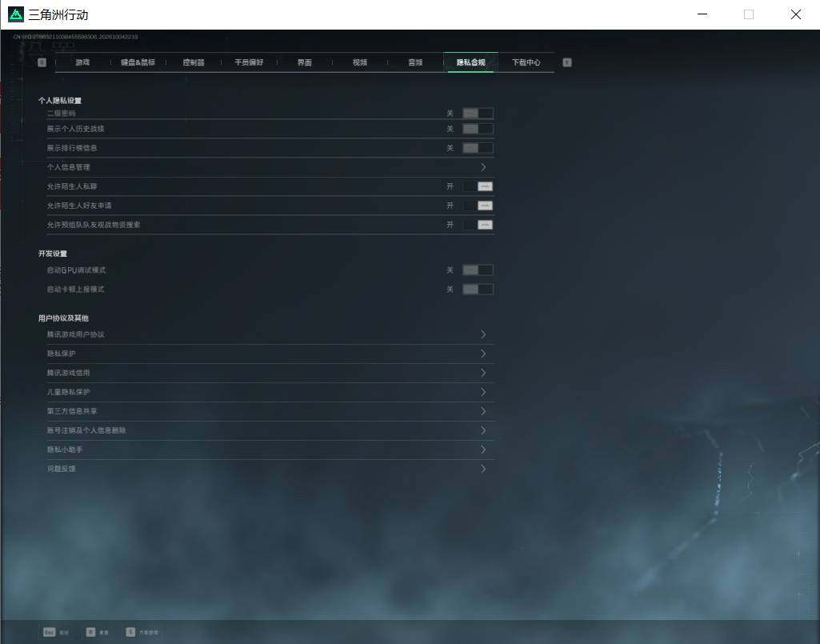820x644 pixels.
Task: Switch off 允许预组队队友观战物资搜索
Action: click(x=478, y=225)
